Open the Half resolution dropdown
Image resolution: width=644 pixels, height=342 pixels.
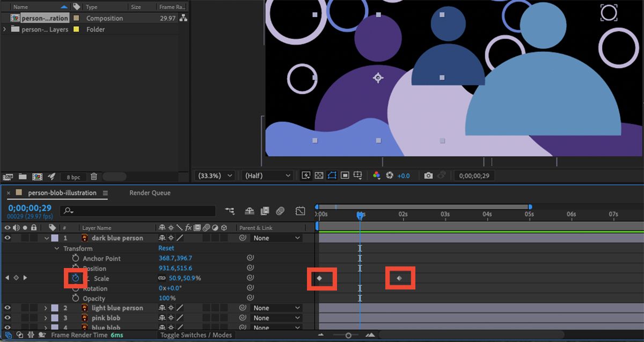[267, 176]
